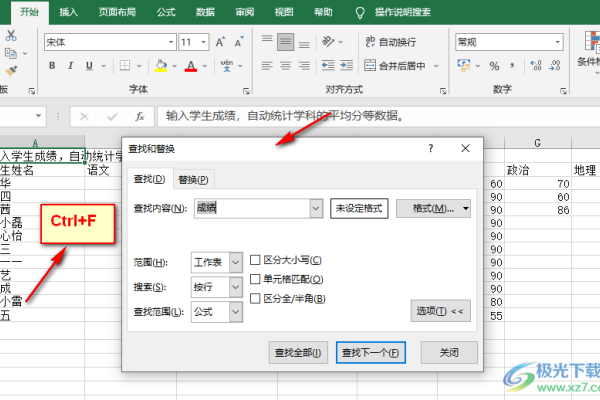Decrease font size with smaller A
The width and height of the screenshot is (600, 400).
[x=239, y=42]
